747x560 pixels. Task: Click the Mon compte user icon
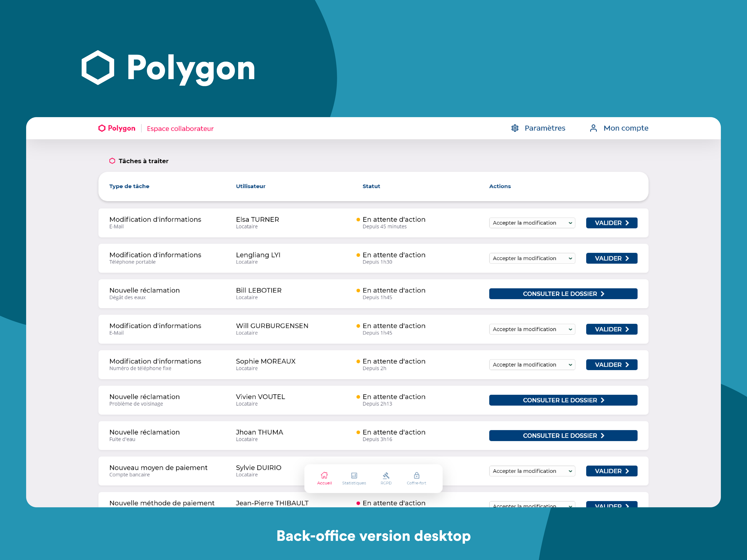click(593, 128)
